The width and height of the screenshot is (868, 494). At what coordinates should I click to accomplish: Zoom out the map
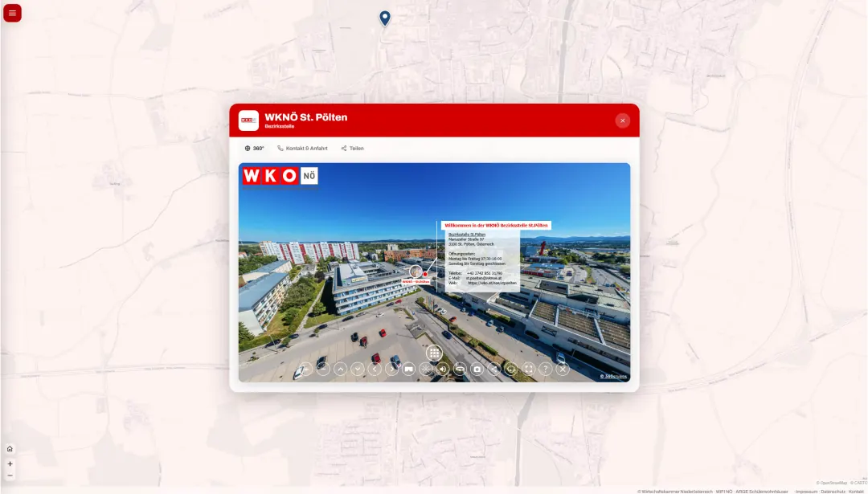[10, 476]
